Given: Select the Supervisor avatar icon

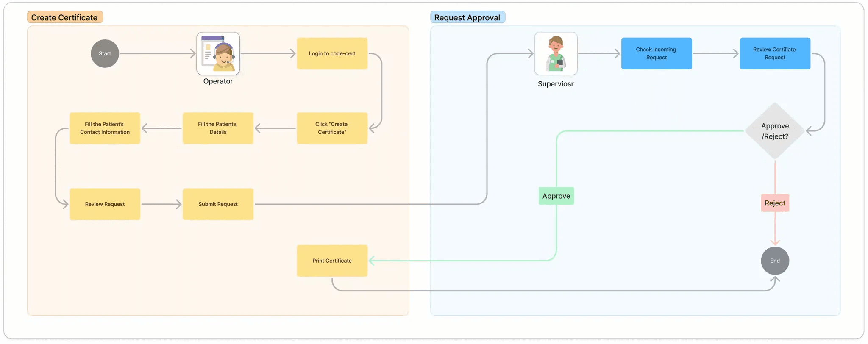Looking at the screenshot, I should click(x=556, y=53).
